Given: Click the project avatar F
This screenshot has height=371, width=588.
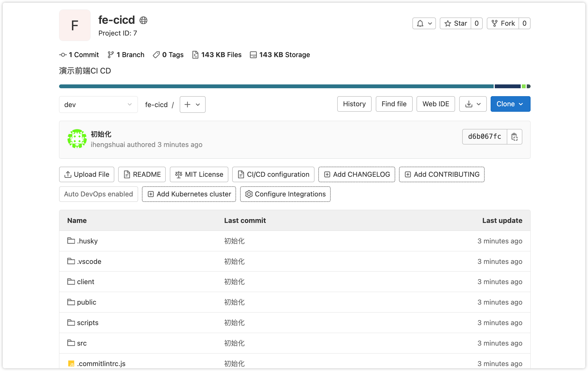Looking at the screenshot, I should [x=75, y=25].
